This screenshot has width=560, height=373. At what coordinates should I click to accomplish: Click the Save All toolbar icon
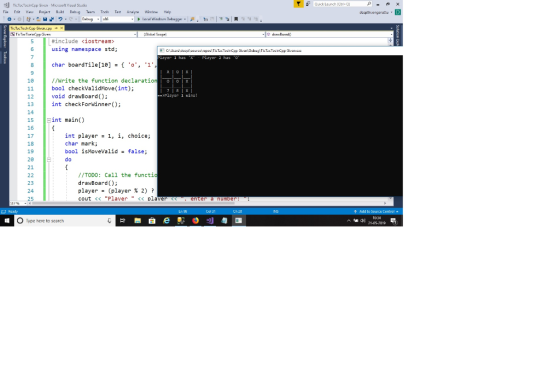51,19
